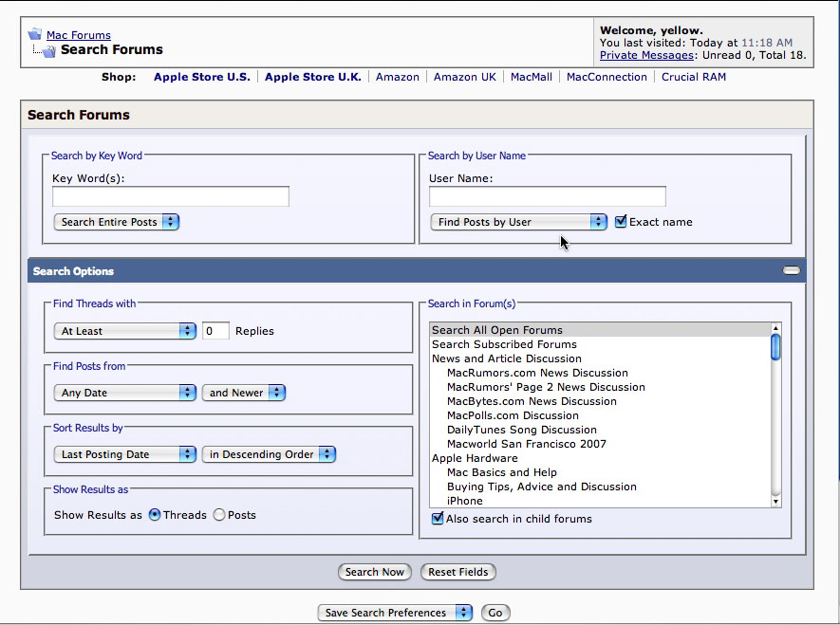Open the in Descending Order dropdown
This screenshot has width=840, height=625.
pos(269,454)
